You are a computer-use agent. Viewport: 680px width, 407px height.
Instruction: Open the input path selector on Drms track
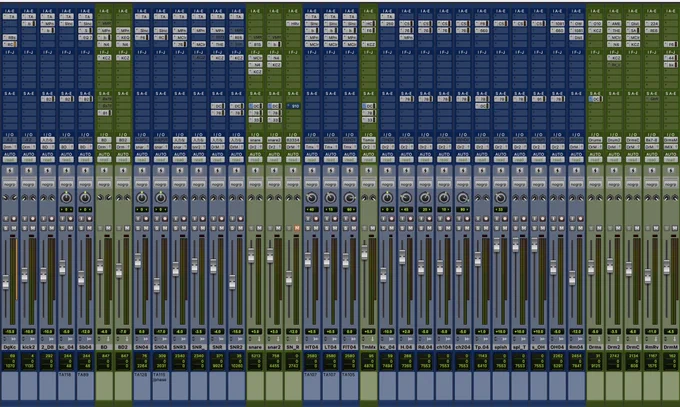tap(595, 140)
